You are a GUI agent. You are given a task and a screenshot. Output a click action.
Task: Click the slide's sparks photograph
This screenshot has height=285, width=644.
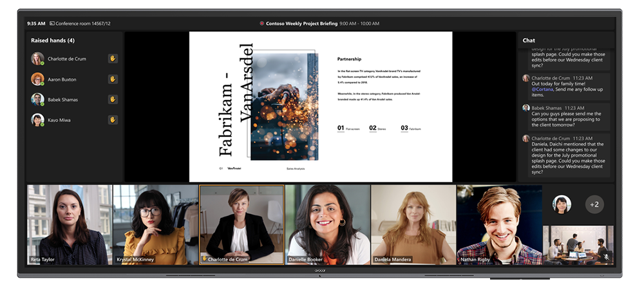[284, 106]
